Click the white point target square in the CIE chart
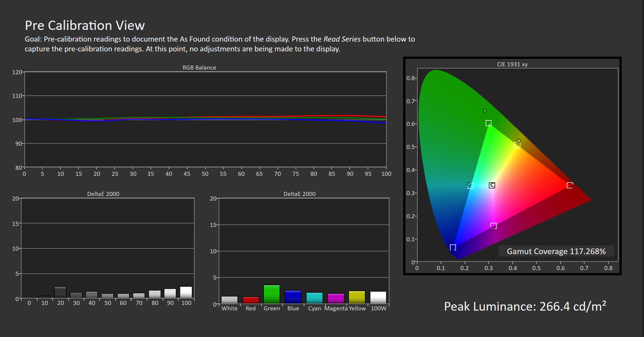Image resolution: width=644 pixels, height=337 pixels. click(x=491, y=185)
